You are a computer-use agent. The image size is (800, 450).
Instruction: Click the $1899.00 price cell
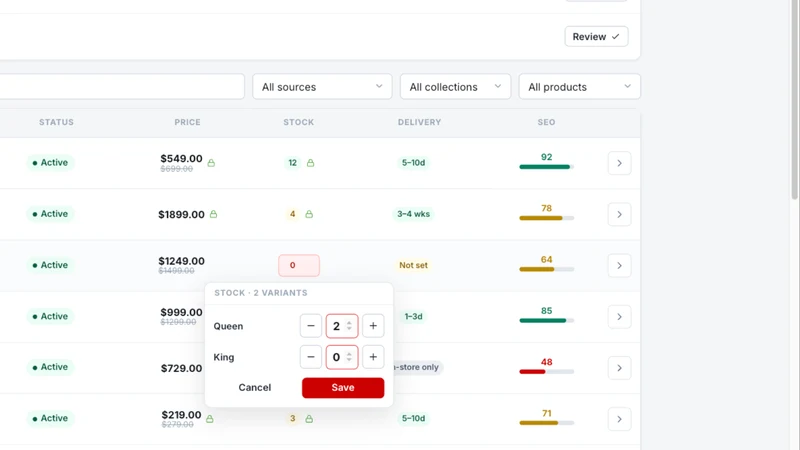coord(181,214)
